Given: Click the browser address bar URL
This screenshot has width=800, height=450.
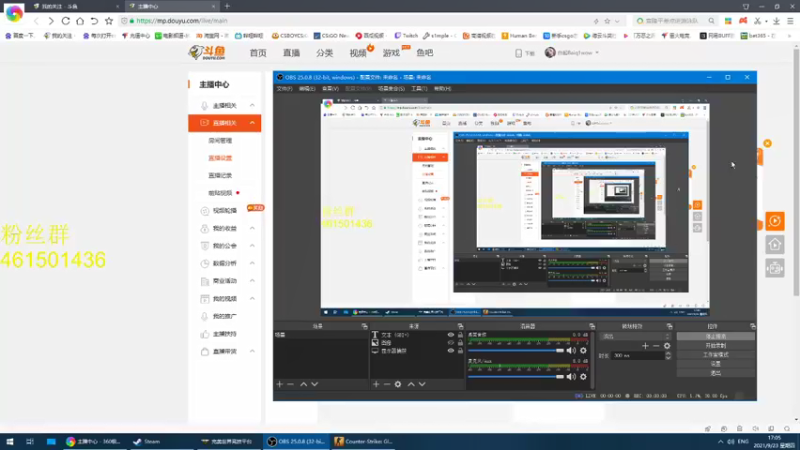Looking at the screenshot, I should click(x=182, y=21).
